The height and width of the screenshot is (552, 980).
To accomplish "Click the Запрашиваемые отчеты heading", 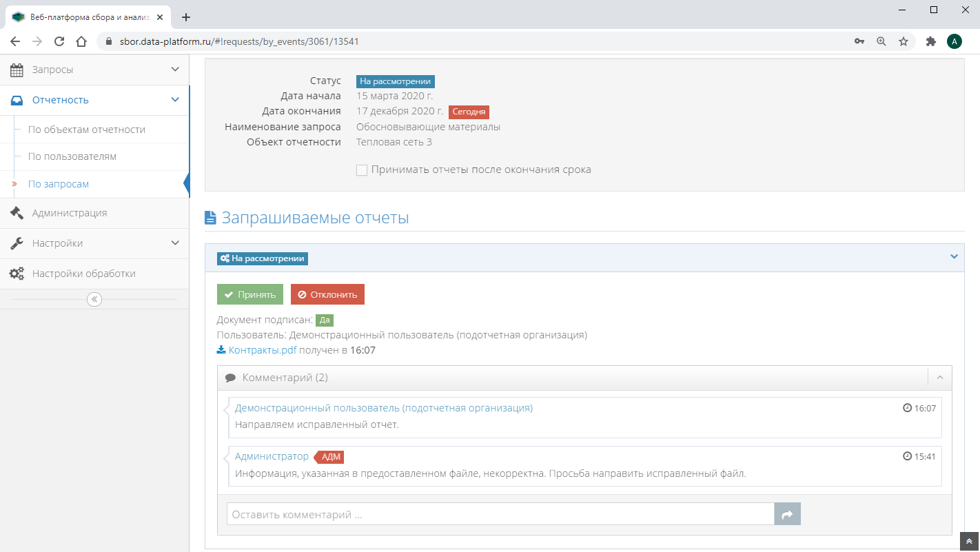I will pos(315,218).
